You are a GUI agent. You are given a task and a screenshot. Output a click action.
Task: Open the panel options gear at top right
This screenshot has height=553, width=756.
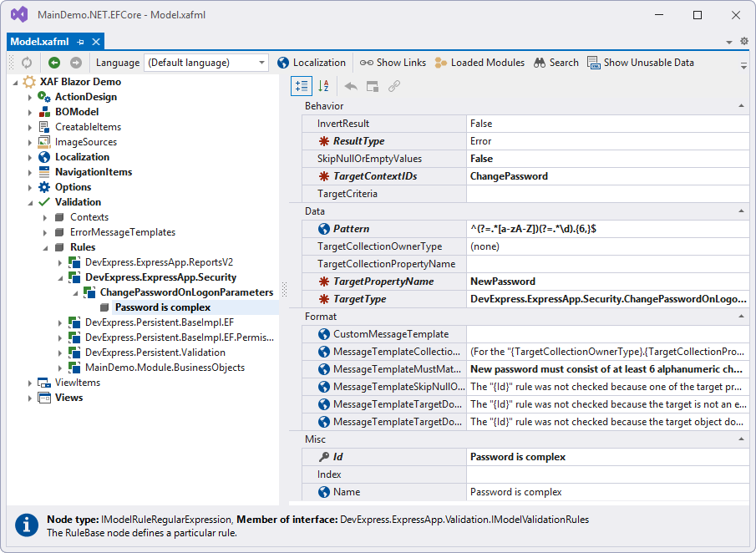click(743, 39)
